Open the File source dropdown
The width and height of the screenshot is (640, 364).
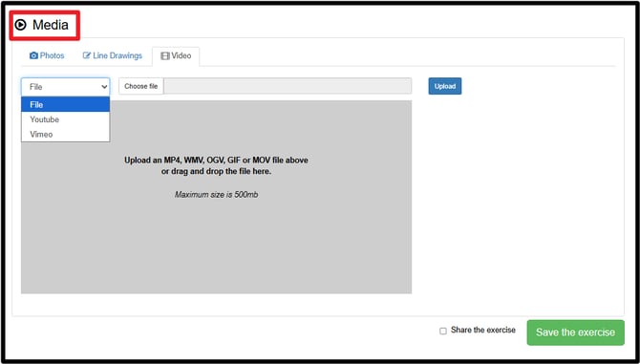click(x=66, y=87)
